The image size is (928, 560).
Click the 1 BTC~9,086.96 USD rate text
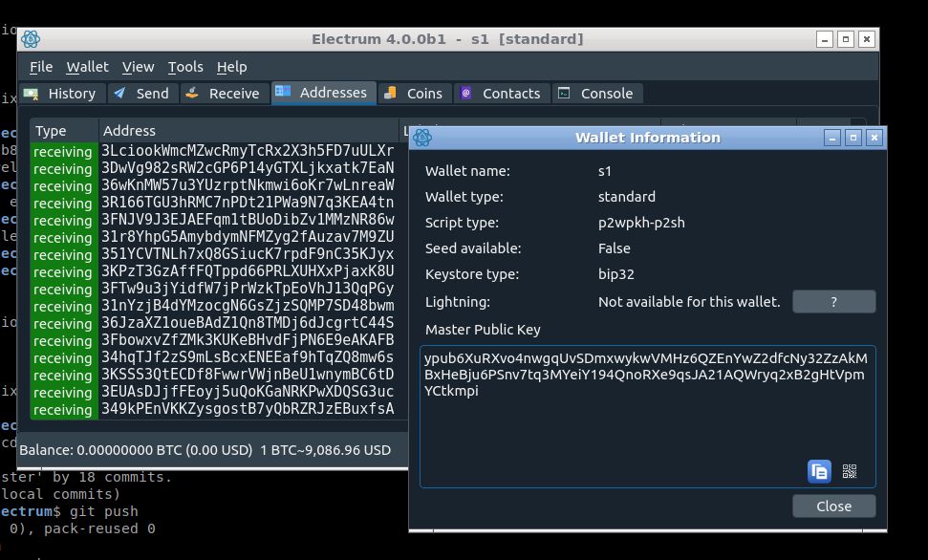(x=326, y=450)
